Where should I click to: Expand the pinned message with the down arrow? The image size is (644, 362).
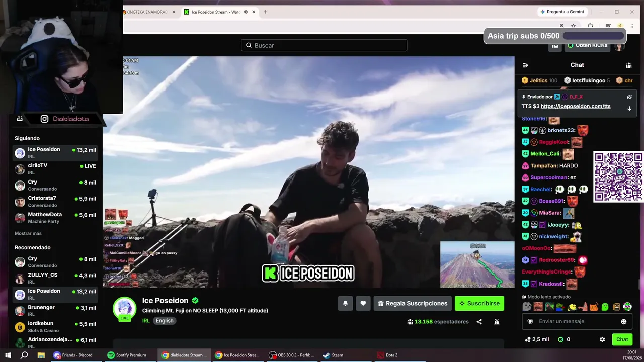(x=629, y=108)
